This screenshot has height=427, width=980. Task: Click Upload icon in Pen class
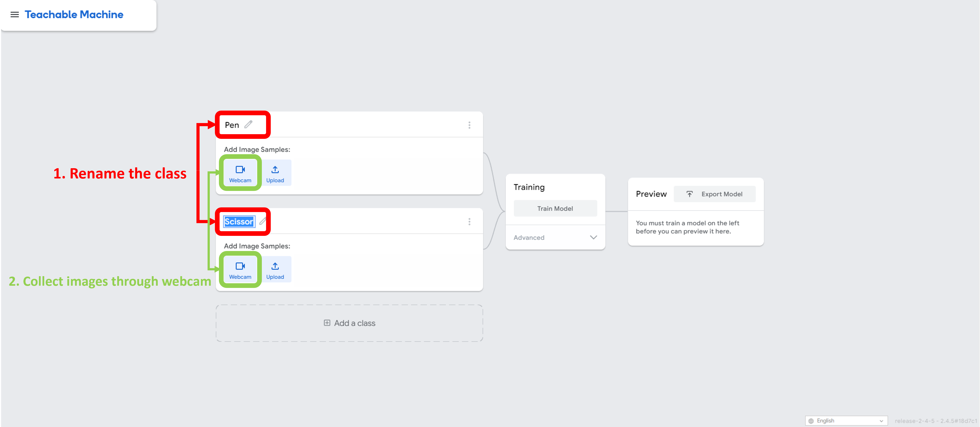[275, 170]
